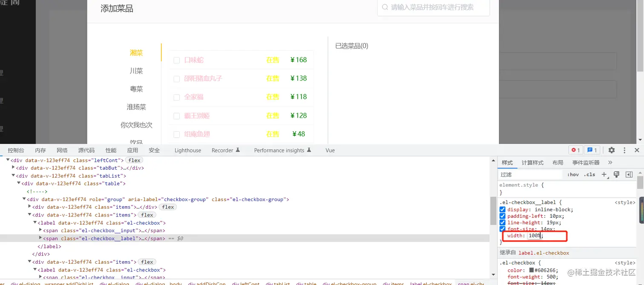Image resolution: width=644 pixels, height=285 pixels.
Task: Tick checkbox for 组庵鱼翅
Action: click(x=176, y=135)
